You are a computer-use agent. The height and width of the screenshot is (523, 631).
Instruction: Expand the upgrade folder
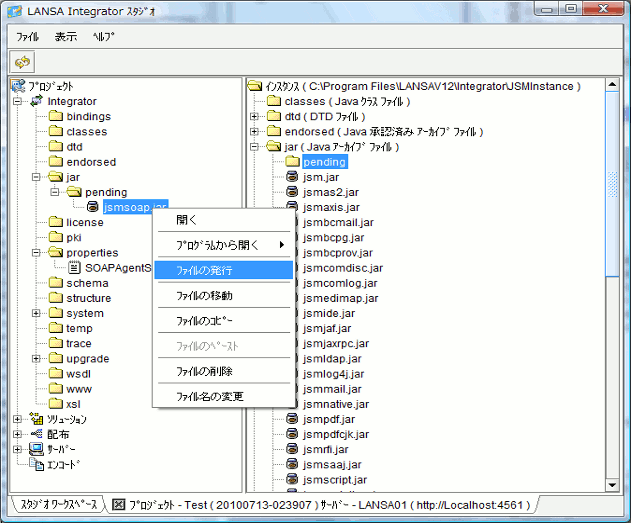click(x=36, y=358)
